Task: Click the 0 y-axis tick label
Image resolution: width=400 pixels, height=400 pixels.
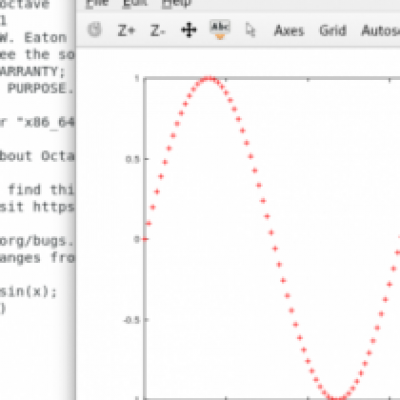Action: pyautogui.click(x=137, y=239)
